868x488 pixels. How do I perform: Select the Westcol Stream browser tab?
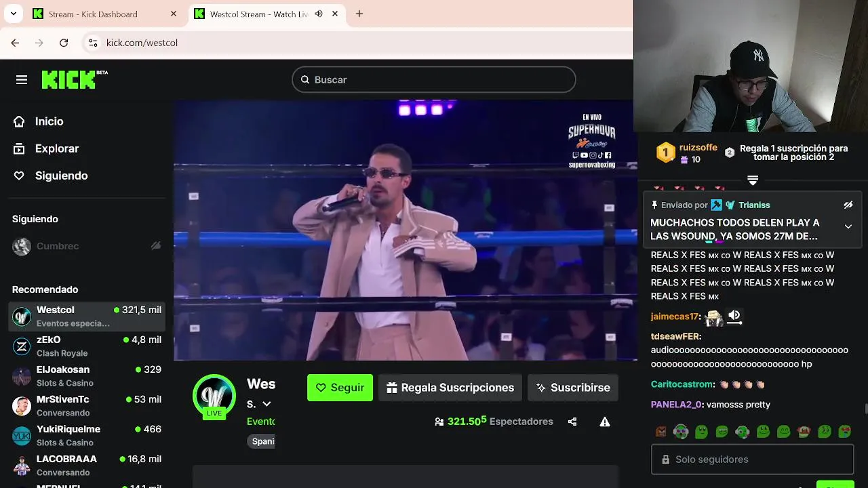267,14
